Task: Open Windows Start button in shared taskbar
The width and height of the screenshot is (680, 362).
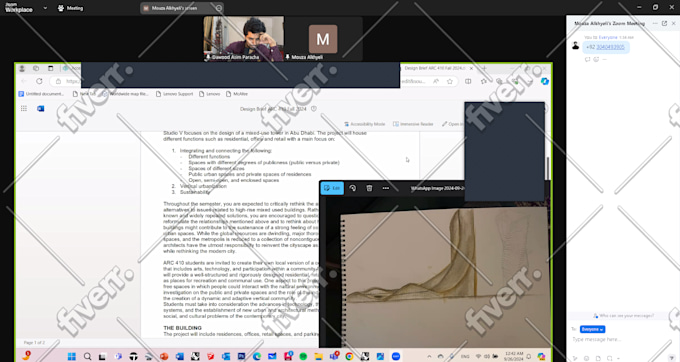Action: point(72,356)
